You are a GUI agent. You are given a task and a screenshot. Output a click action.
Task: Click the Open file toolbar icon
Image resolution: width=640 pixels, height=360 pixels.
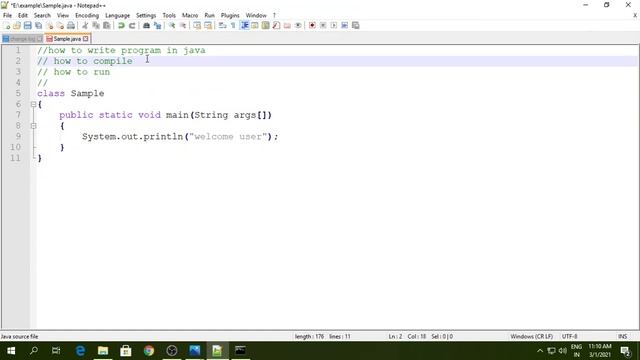[17, 25]
